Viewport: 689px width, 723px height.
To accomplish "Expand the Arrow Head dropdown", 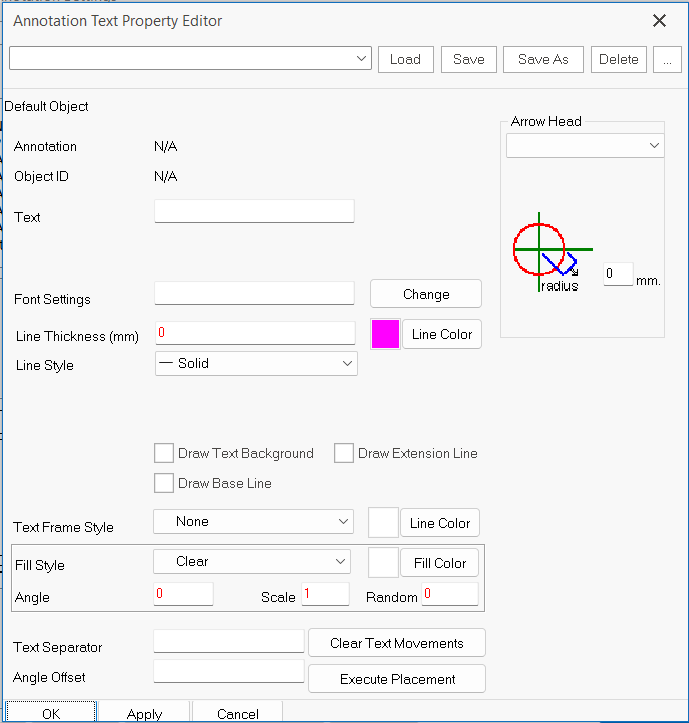I will click(x=584, y=146).
